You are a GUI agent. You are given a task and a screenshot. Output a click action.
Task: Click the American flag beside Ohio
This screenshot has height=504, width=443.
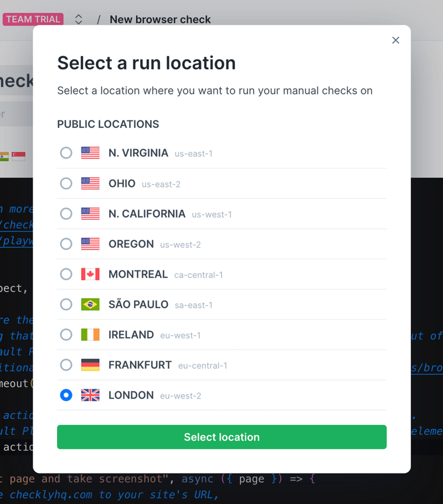coord(90,183)
